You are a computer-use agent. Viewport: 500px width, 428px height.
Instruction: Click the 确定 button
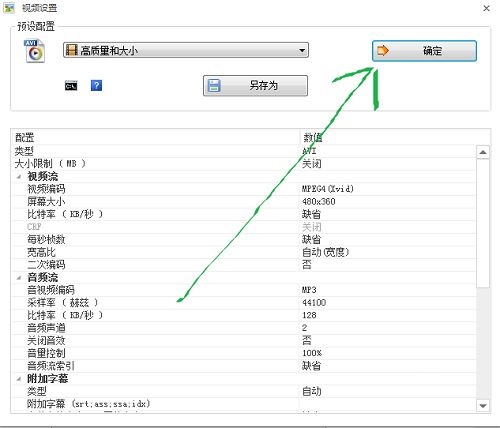tap(424, 51)
